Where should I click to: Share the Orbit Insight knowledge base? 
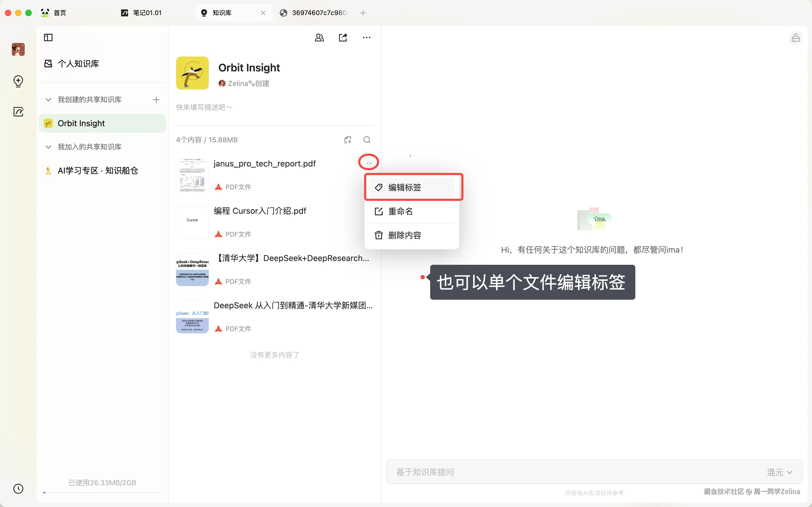343,37
